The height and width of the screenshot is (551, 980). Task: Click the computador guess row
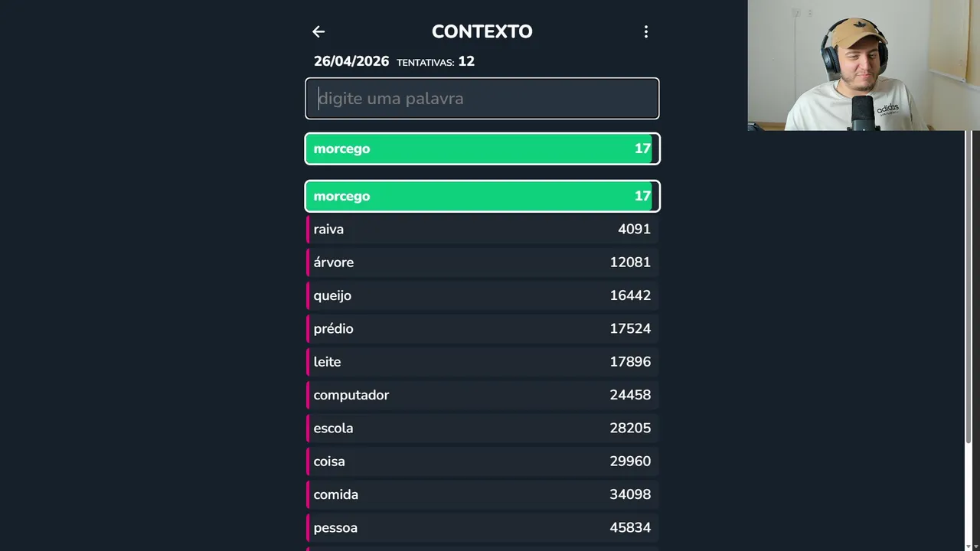482,395
